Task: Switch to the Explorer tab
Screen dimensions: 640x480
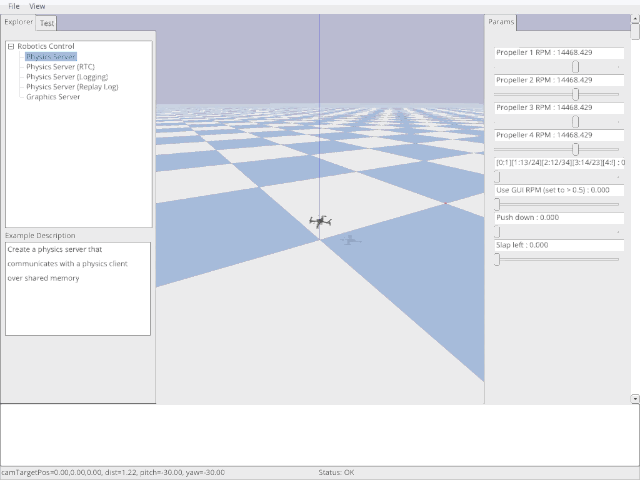Action: pos(18,22)
